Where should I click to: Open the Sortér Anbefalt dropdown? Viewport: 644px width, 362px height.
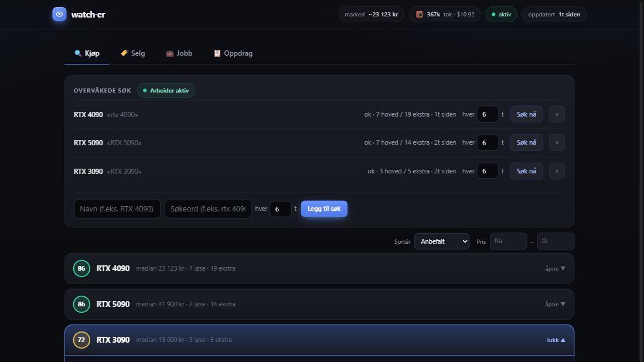pos(442,241)
